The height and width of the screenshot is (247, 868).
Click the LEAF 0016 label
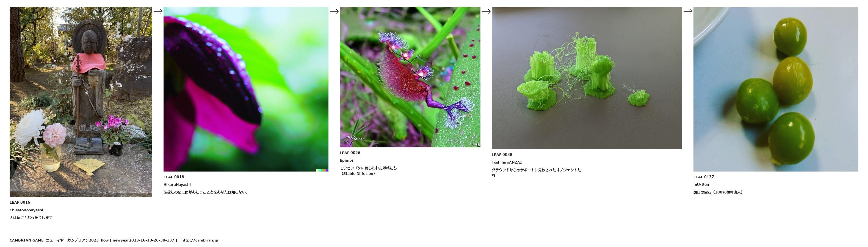point(20,202)
